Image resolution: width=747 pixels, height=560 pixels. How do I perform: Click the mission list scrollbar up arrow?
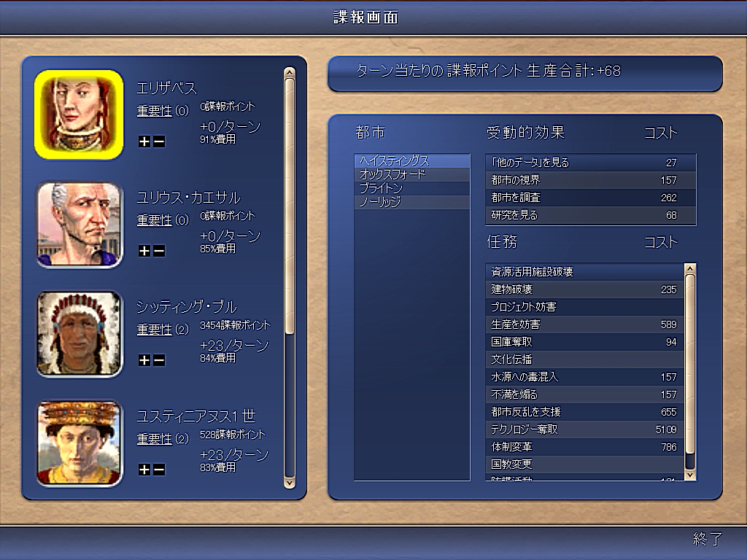[690, 269]
